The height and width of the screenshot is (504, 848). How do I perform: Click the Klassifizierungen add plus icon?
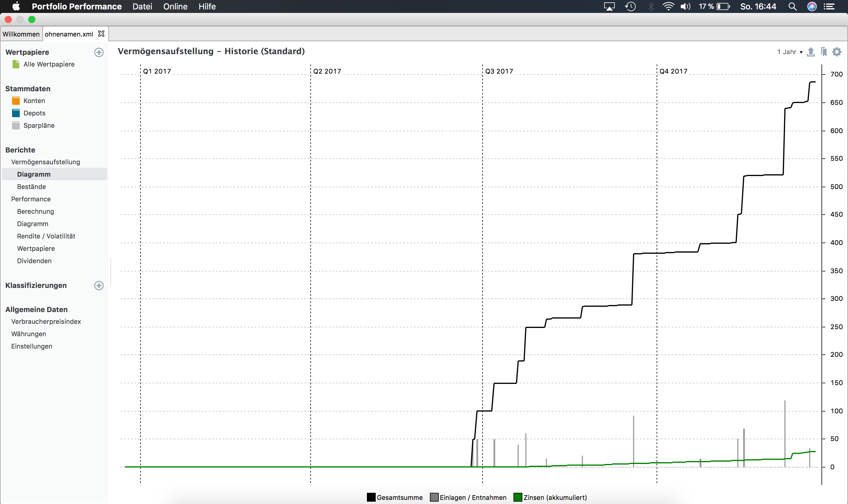click(99, 285)
